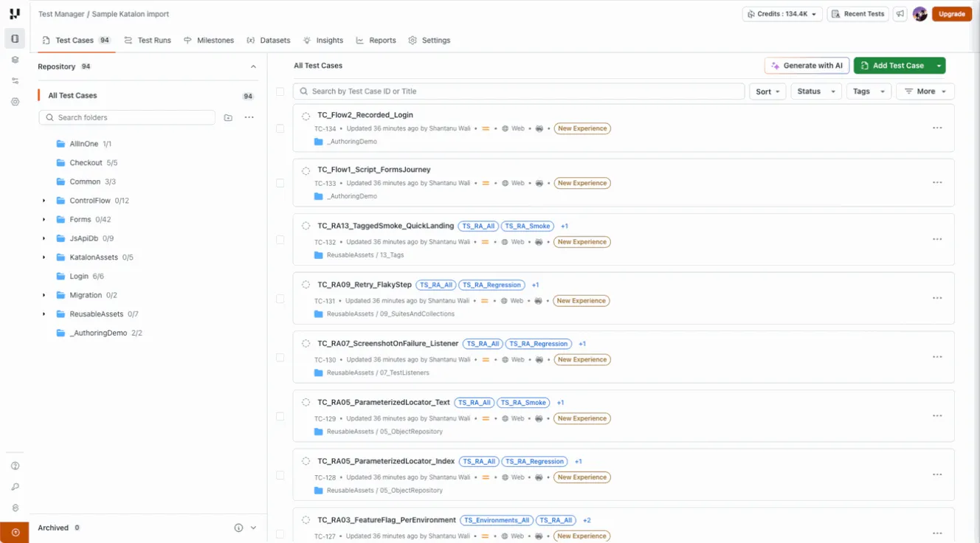Screen dimensions: 980x543
Task: Open the Tags filter dropdown
Action: coord(869,91)
